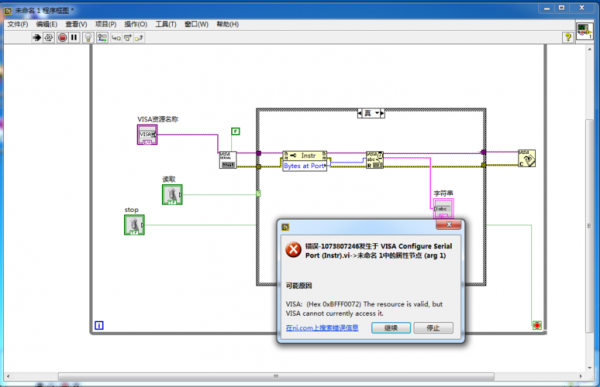Toggle Retain Wire Values icon
Viewport: 600px width, 387px height.
coord(102,38)
